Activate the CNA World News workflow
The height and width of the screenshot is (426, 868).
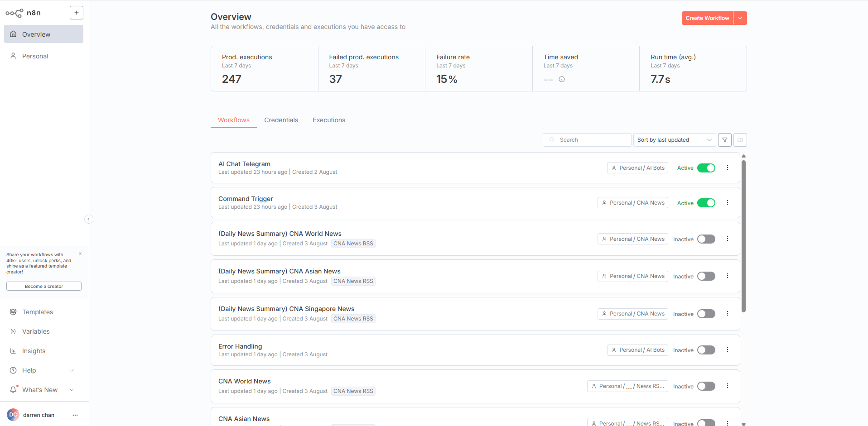coord(706,386)
